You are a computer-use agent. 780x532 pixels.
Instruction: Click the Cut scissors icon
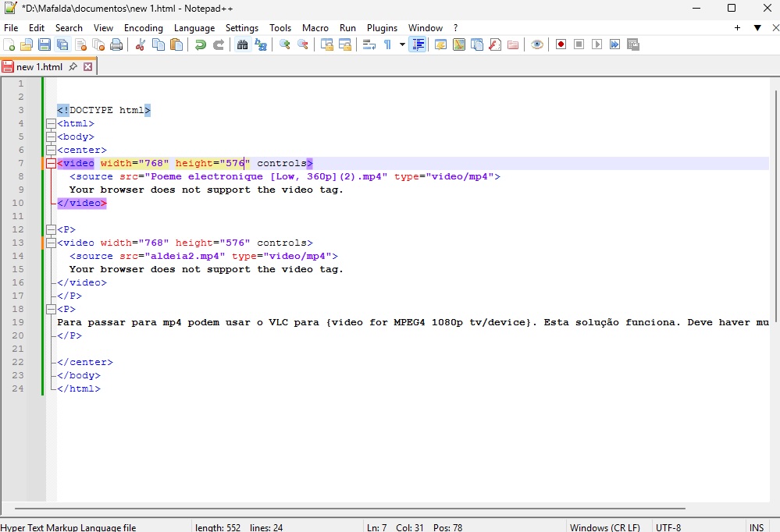point(141,44)
